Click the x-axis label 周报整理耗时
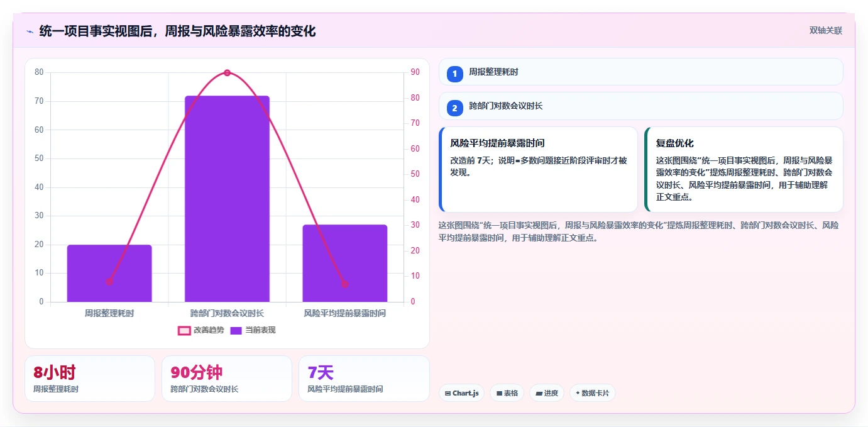The image size is (868, 427). pyautogui.click(x=109, y=313)
